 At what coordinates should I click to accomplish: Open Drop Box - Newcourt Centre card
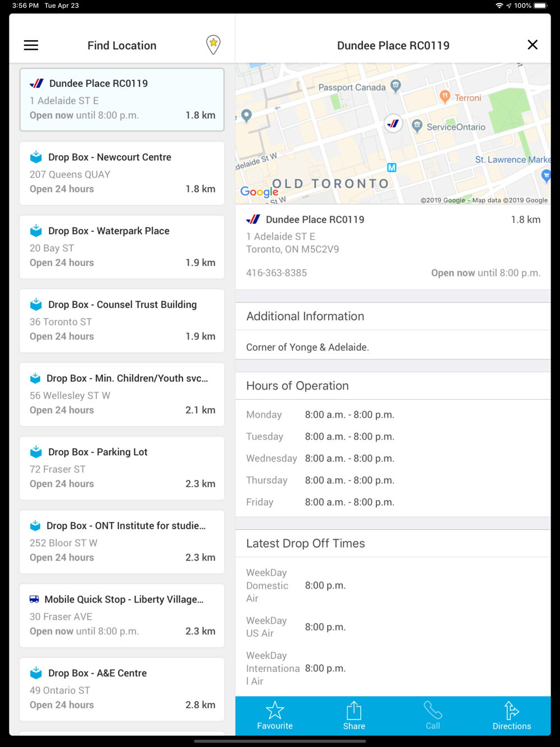click(122, 173)
